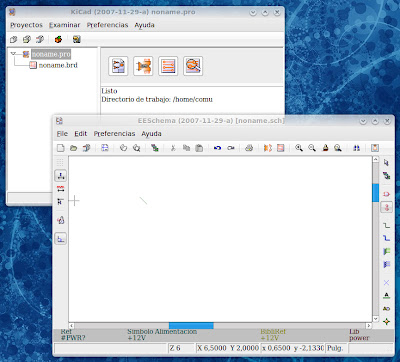Create a new schematic in EESchema toolbar
Image resolution: width=400 pixels, height=362 pixels.
click(x=60, y=148)
